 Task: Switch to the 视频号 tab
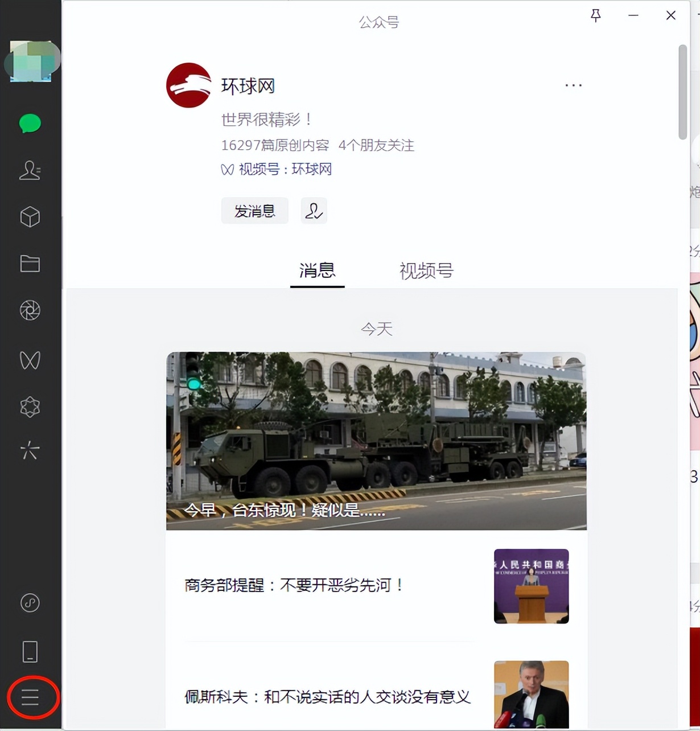pyautogui.click(x=426, y=272)
